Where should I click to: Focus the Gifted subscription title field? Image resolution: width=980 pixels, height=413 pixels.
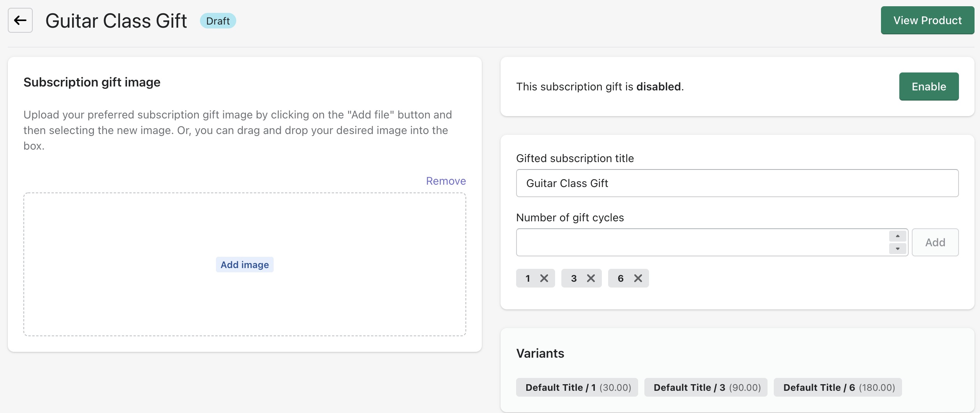click(737, 183)
